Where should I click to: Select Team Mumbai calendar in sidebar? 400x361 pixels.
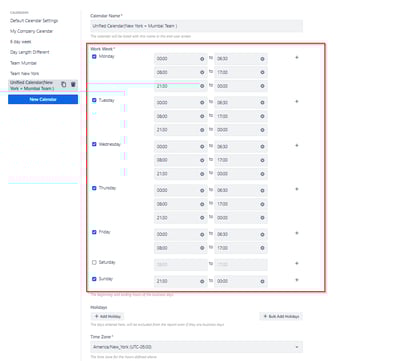point(23,63)
